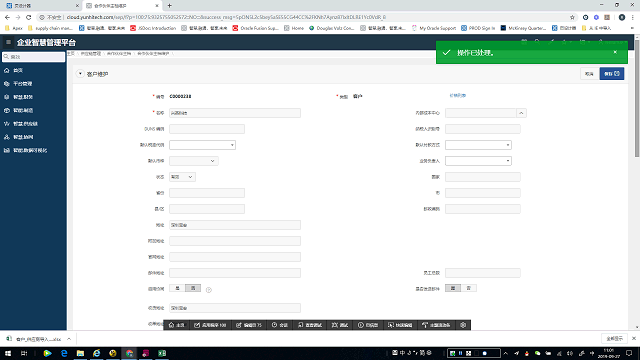Viewport: 640px width, 360px height.
Task: Click the 主页 home button in developer toolbar
Action: pos(176,325)
